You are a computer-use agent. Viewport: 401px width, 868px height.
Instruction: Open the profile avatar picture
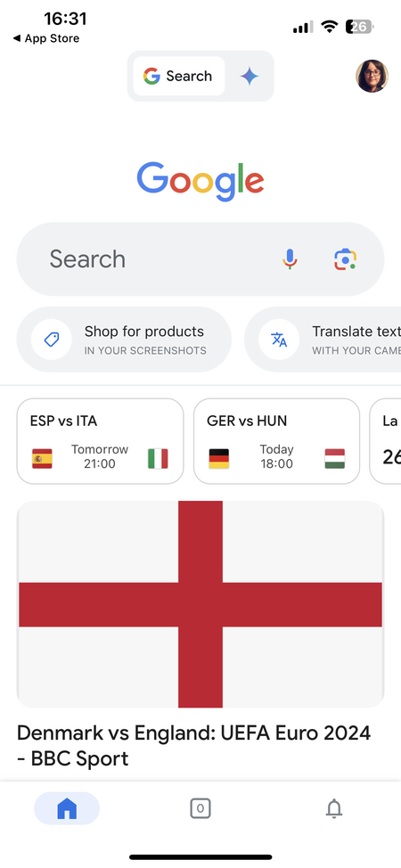(x=372, y=76)
